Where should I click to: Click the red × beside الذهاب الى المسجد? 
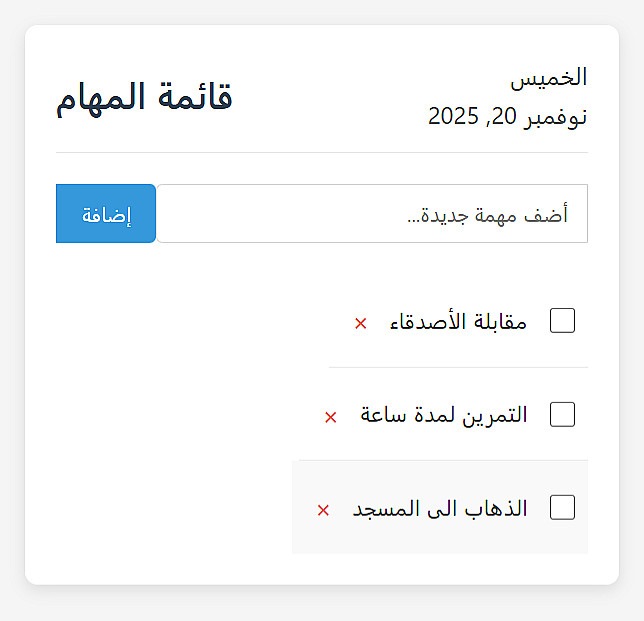323,510
